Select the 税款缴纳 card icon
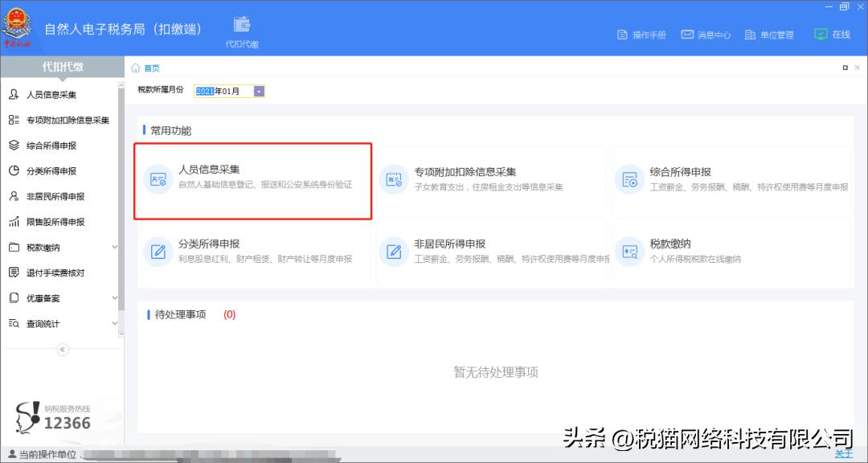The width and height of the screenshot is (868, 463). point(630,252)
